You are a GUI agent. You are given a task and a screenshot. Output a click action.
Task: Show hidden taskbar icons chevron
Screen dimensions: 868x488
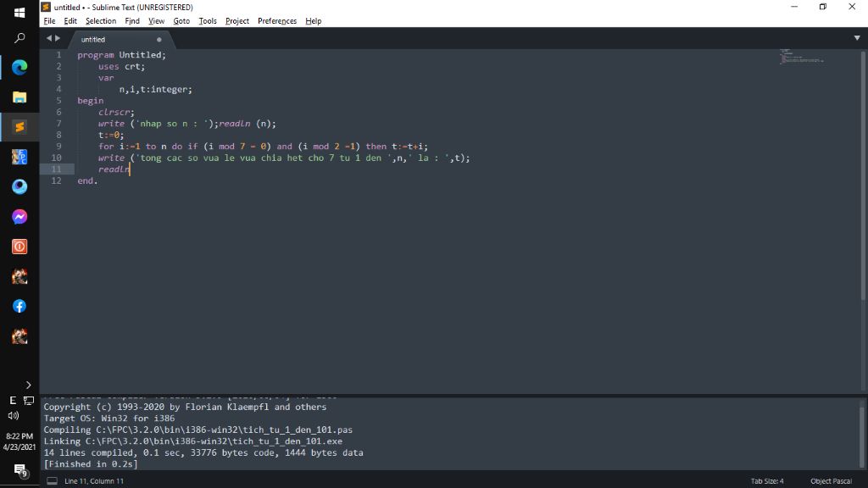(x=28, y=385)
